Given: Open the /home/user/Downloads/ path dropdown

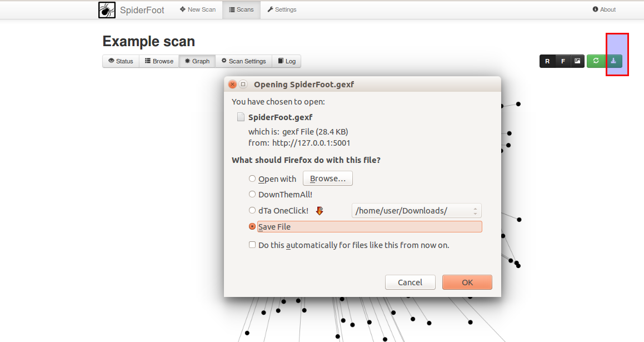Looking at the screenshot, I should pyautogui.click(x=417, y=211).
